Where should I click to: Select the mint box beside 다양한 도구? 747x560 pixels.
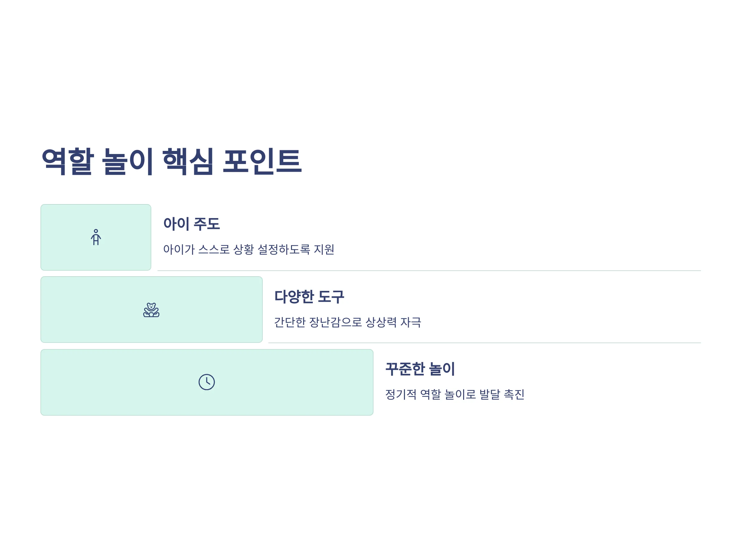pos(152,310)
